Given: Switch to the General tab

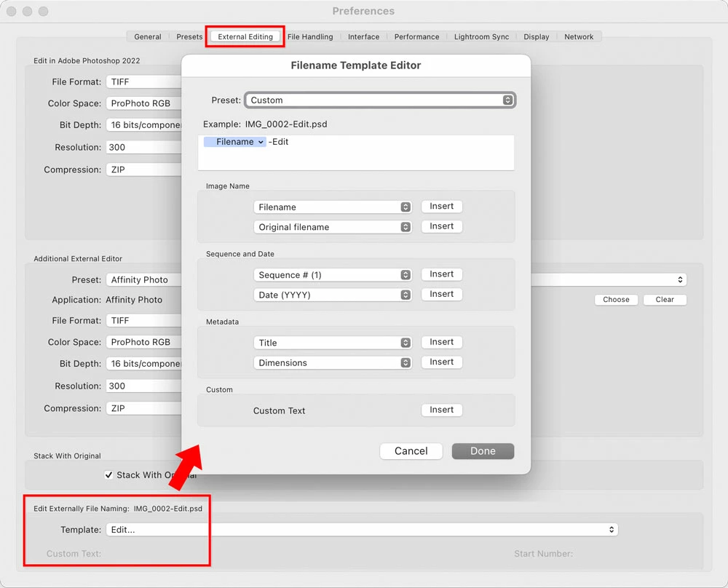Looking at the screenshot, I should point(148,36).
